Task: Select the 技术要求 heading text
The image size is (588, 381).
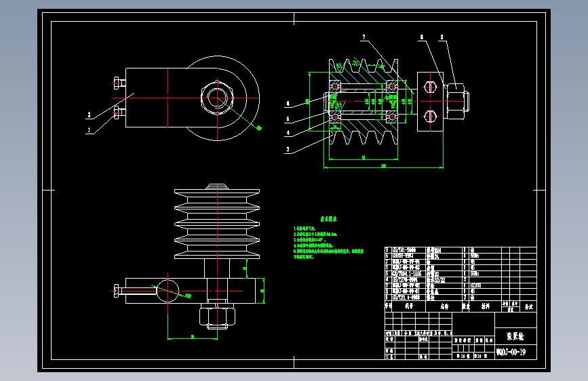Action: 328,219
